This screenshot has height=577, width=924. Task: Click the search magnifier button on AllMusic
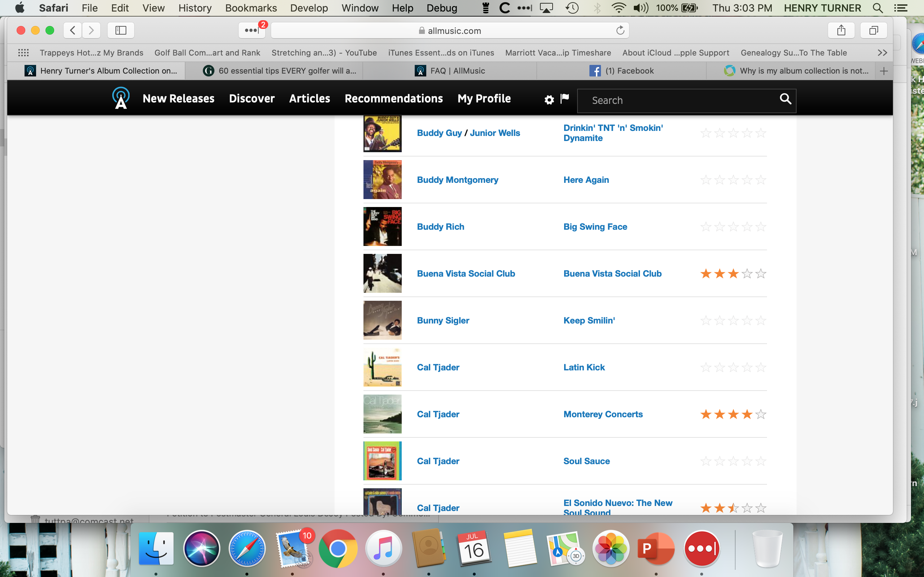(x=785, y=99)
